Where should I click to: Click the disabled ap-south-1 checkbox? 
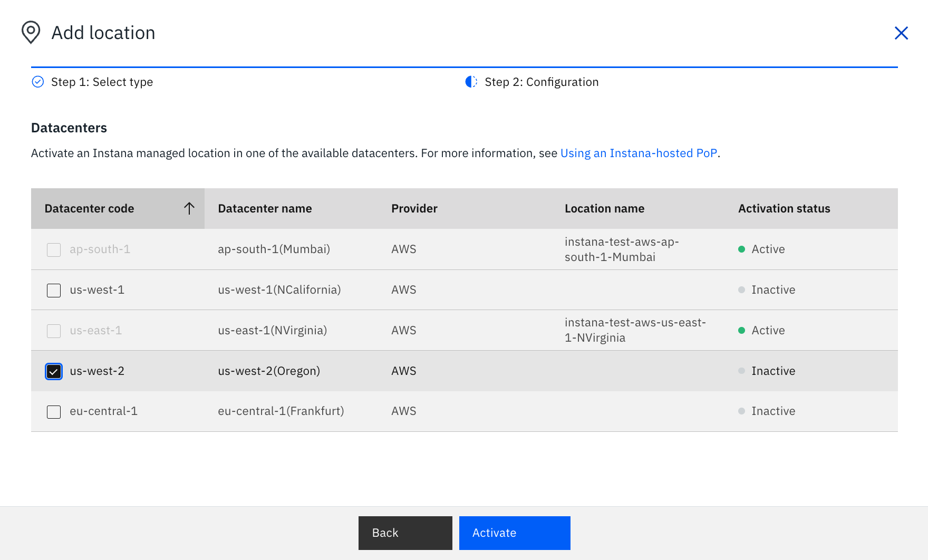coord(54,249)
